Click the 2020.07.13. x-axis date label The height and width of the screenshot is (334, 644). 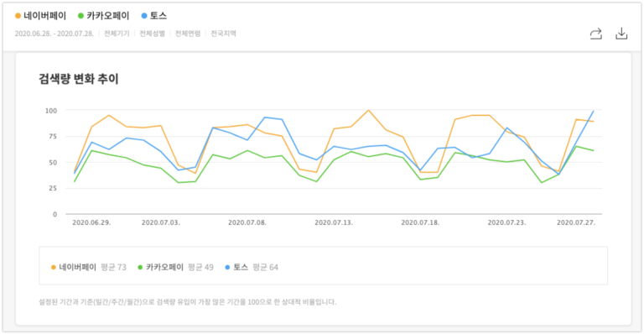334,222
